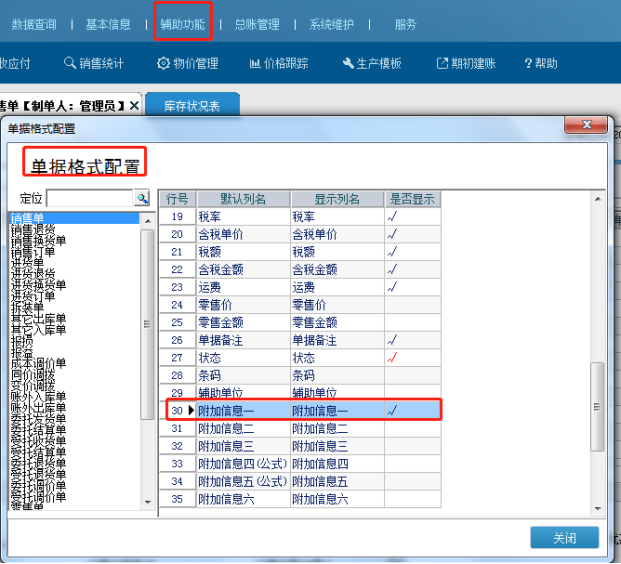The image size is (621, 564).
Task: Select 账外出库单 in the document list
Action: pos(38,407)
